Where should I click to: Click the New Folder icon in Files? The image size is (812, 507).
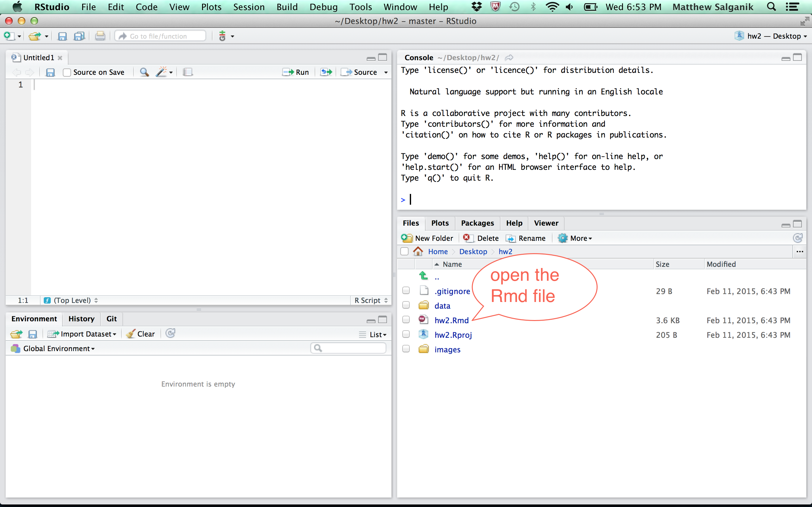[x=407, y=238]
